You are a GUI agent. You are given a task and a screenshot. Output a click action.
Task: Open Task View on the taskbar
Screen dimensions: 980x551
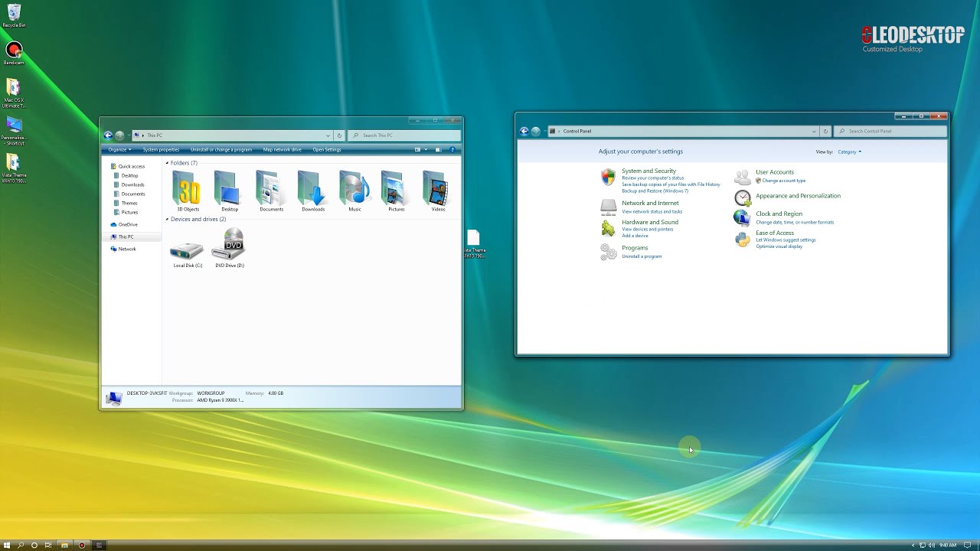[x=48, y=546]
